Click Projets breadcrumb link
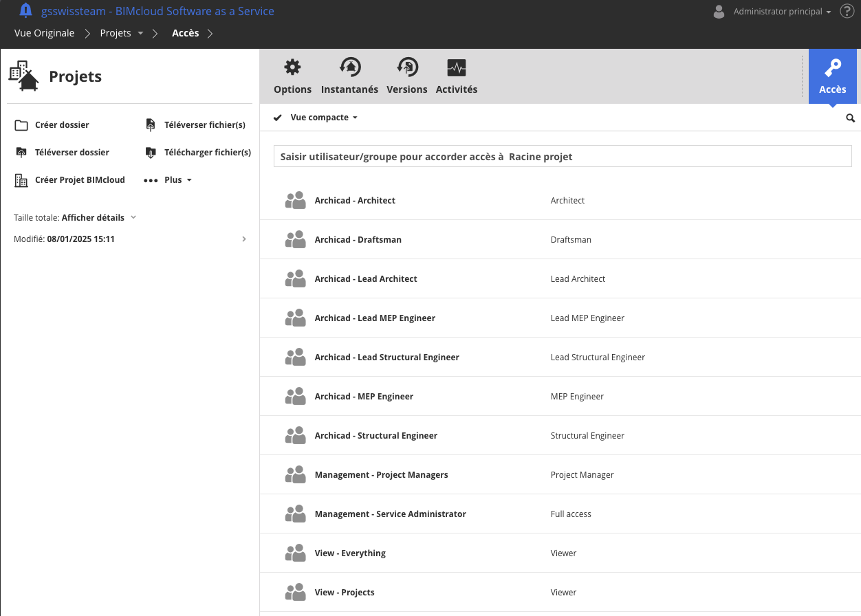Image resolution: width=861 pixels, height=616 pixels. click(116, 33)
